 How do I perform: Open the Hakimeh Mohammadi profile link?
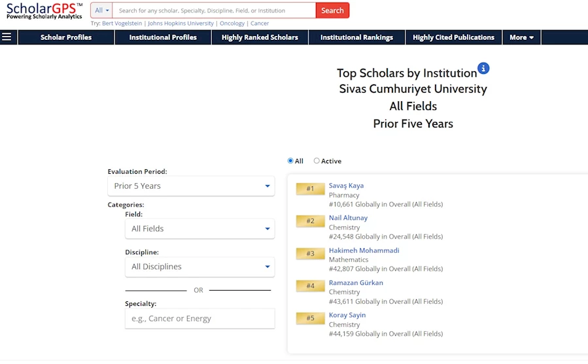(x=364, y=250)
